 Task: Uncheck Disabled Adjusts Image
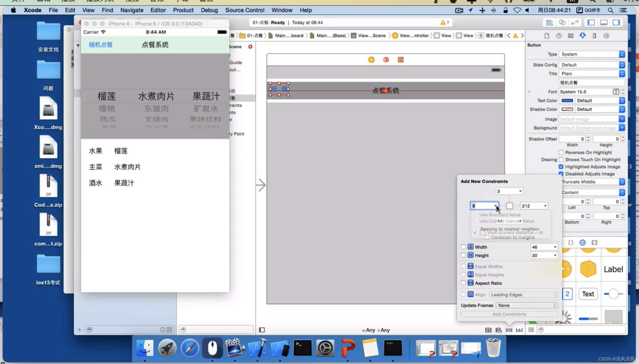click(561, 174)
